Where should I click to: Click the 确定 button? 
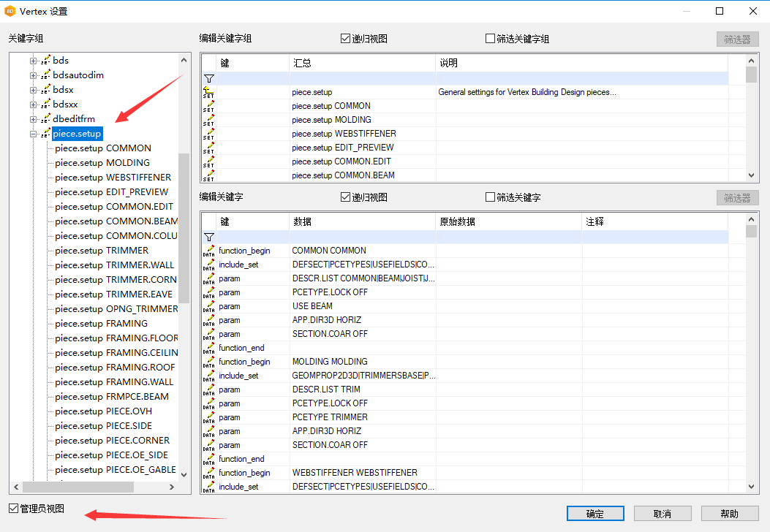tap(595, 514)
